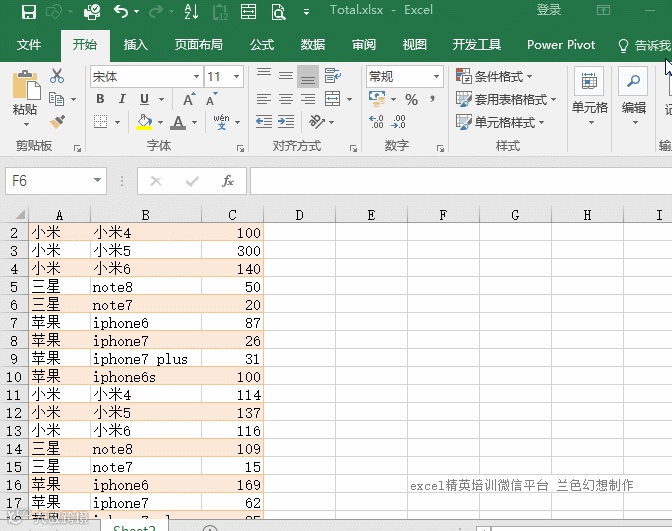Click the Cut scissors icon
Screen dimensions: 672x531
click(x=57, y=76)
